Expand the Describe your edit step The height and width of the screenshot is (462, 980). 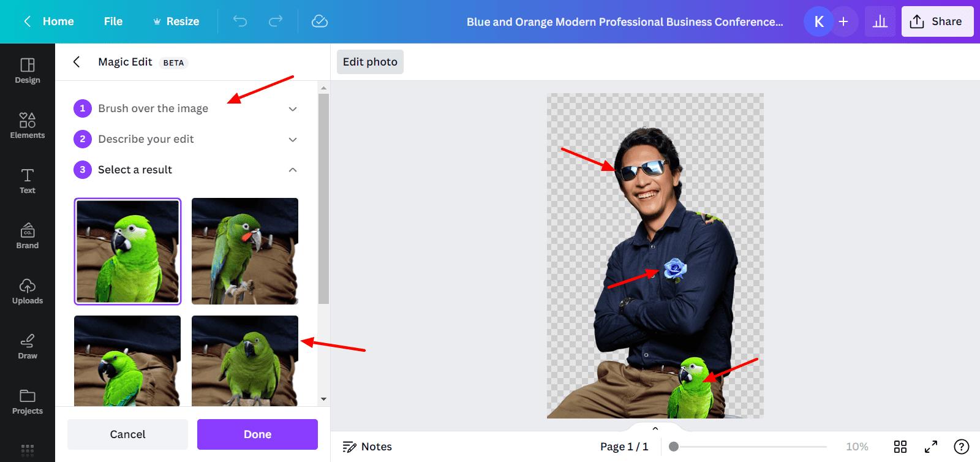(293, 140)
